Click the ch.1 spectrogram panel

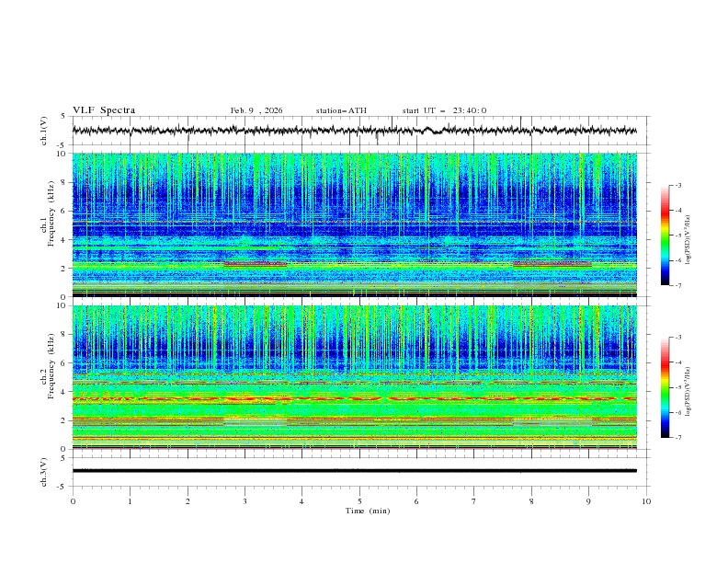tap(354, 224)
